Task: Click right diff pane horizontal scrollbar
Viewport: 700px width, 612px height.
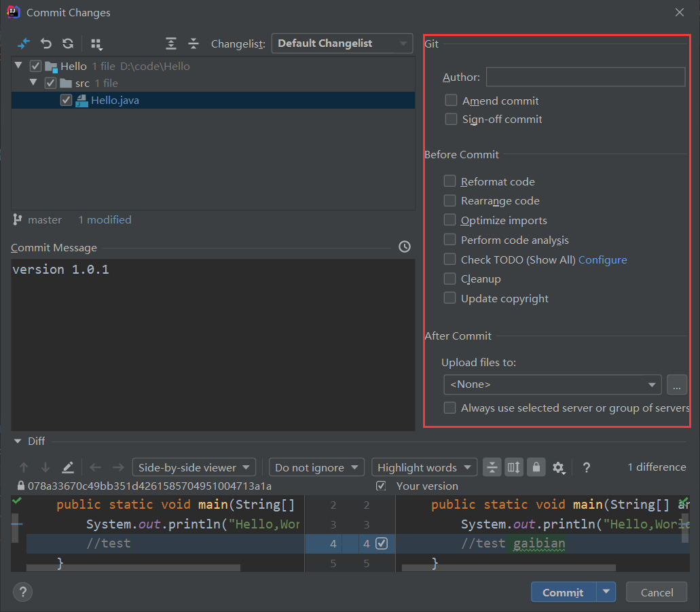Action: point(509,568)
